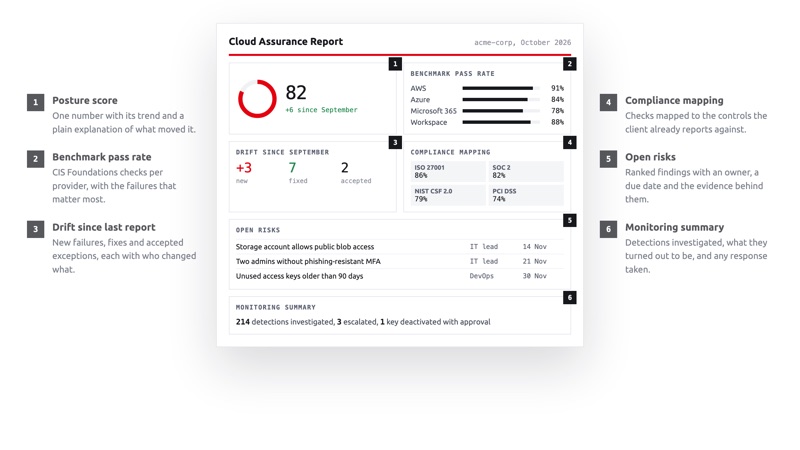The height and width of the screenshot is (450, 800).
Task: Click the COMPLIANCE MAPPING heading
Action: point(450,152)
